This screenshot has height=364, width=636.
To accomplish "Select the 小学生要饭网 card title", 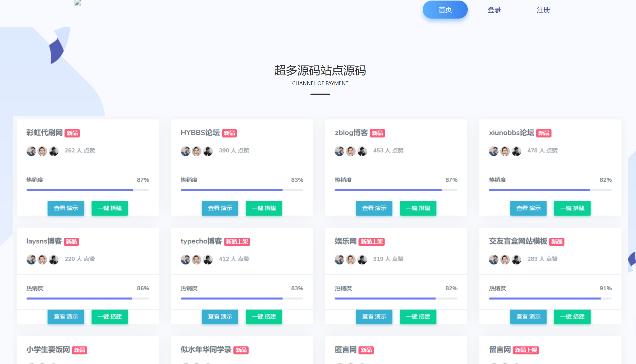I will pos(48,350).
